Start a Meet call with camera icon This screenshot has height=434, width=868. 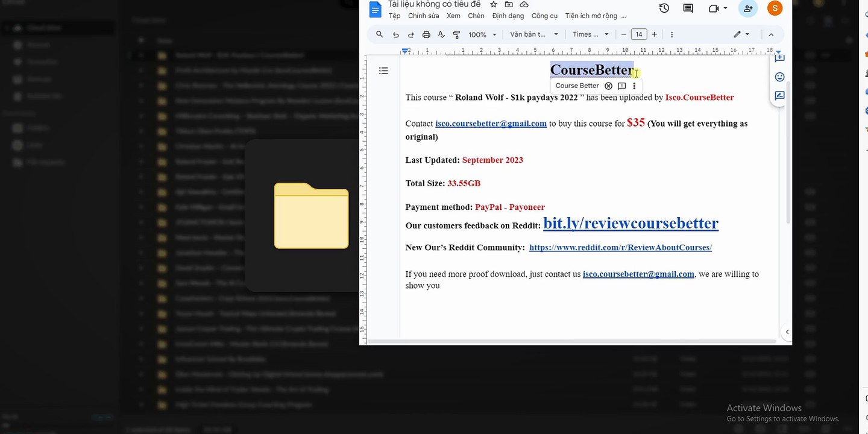tap(715, 8)
